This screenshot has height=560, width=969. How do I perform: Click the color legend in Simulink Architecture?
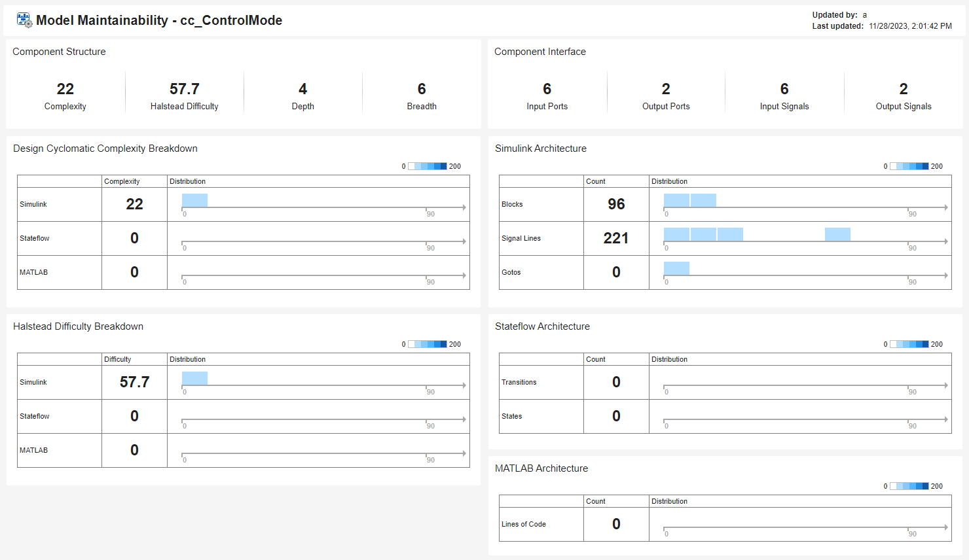coord(909,166)
